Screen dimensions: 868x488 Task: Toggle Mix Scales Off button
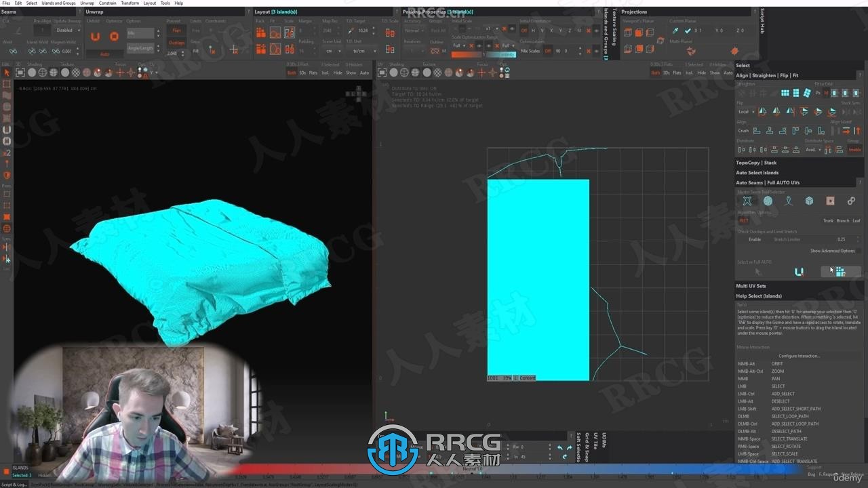548,51
